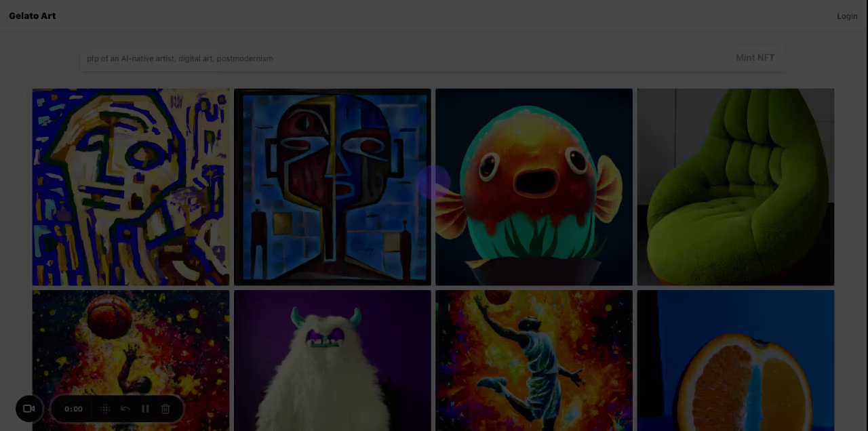Click the dotted grip icon in recorder bar
868x431 pixels.
105,409
